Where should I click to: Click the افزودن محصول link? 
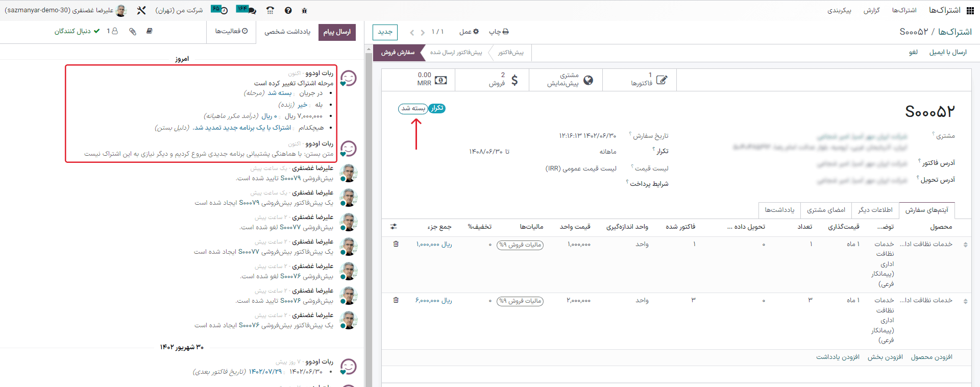point(932,357)
